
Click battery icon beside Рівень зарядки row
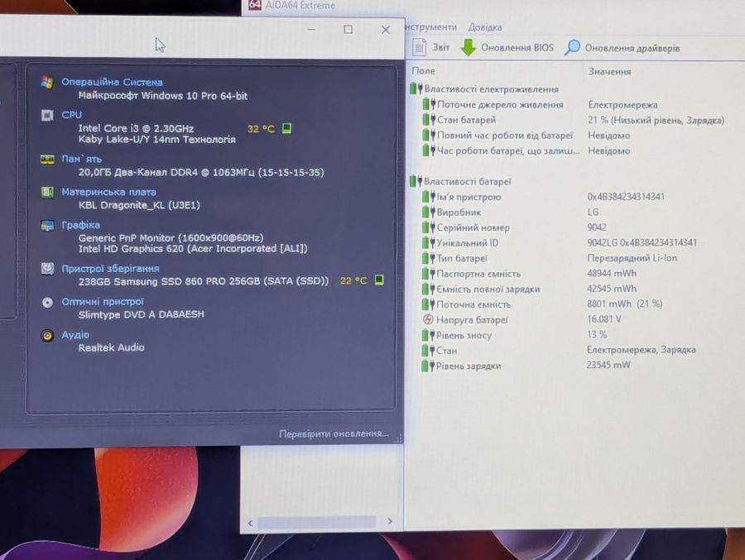pyautogui.click(x=428, y=366)
